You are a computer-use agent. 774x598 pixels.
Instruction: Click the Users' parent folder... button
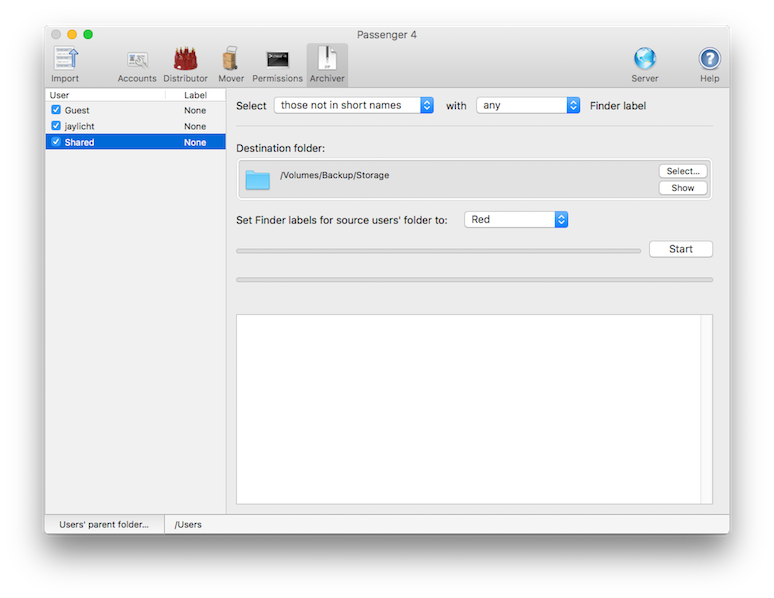pyautogui.click(x=104, y=524)
